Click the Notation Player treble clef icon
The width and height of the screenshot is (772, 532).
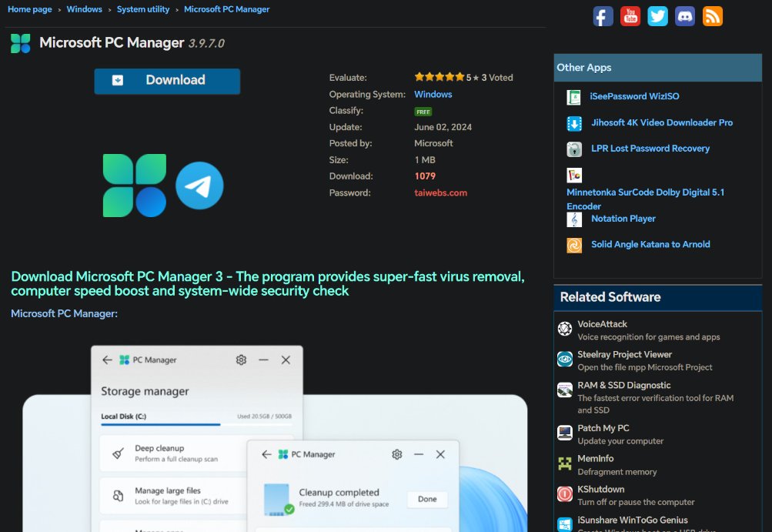[574, 219]
